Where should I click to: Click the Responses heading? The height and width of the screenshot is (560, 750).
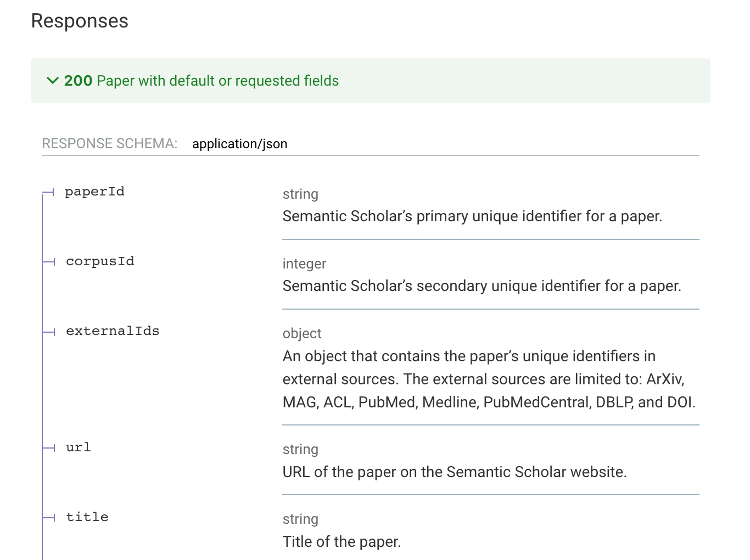[x=79, y=21]
